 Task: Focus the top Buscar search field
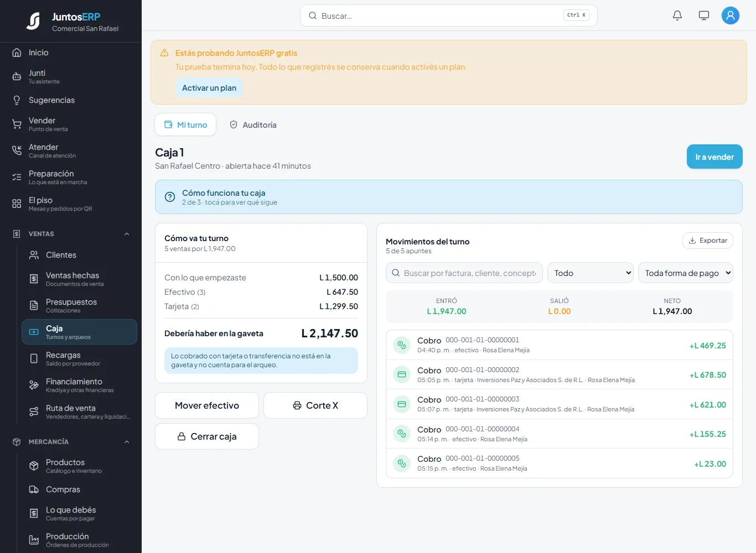pos(449,15)
